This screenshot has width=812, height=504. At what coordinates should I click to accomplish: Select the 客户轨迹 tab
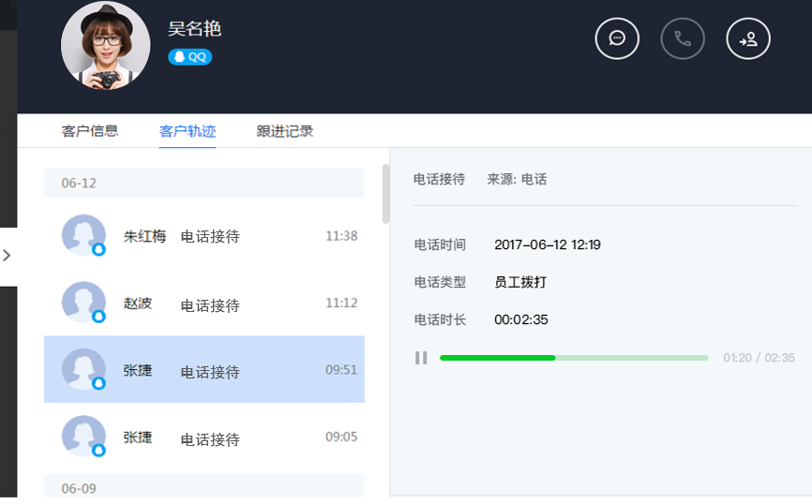(188, 131)
